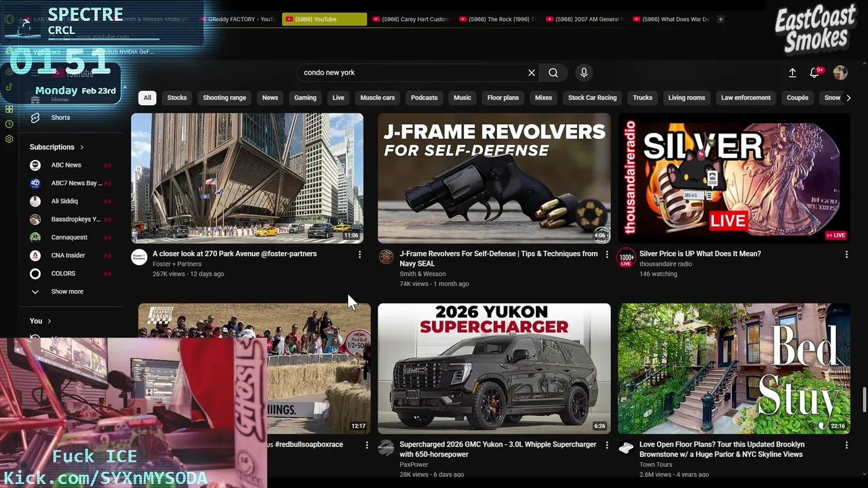Open the browser sidebar settings gear icon
This screenshot has height=488, width=868.
click(x=9, y=139)
